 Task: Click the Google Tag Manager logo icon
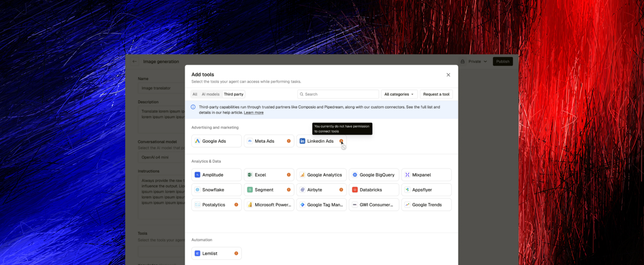[302, 205]
